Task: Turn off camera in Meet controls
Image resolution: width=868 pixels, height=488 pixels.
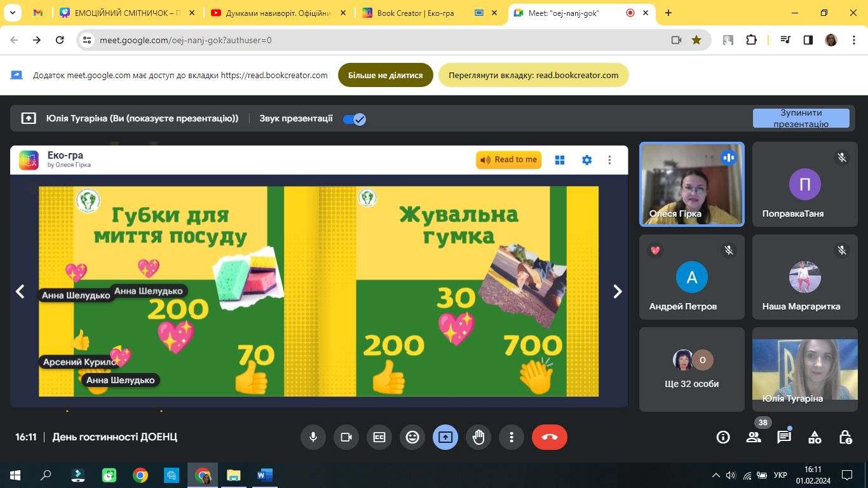Action: pos(346,437)
